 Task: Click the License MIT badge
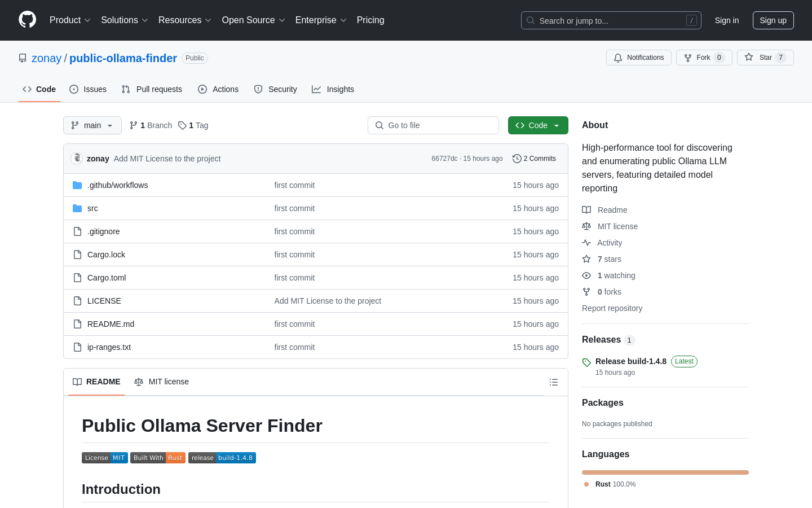click(x=105, y=458)
